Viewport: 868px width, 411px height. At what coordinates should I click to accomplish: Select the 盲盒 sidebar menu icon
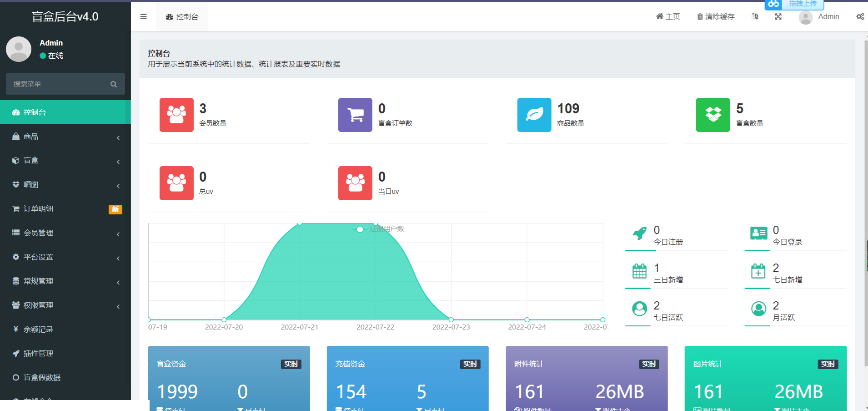tap(16, 160)
